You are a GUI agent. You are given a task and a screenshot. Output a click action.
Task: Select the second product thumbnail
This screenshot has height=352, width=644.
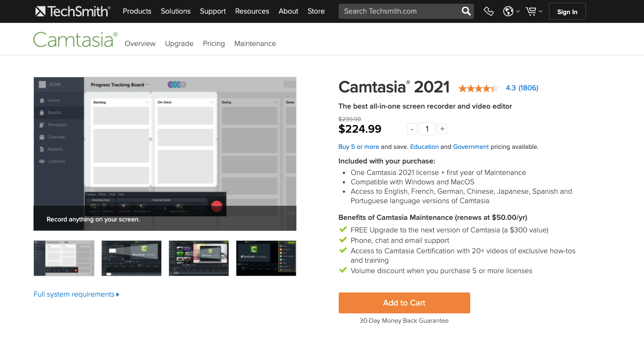tap(131, 258)
